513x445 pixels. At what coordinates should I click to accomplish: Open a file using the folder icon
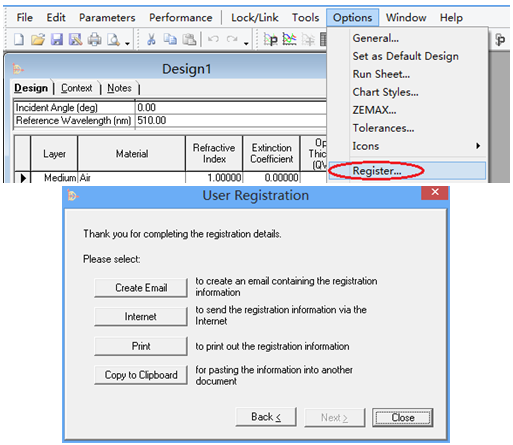(38, 39)
